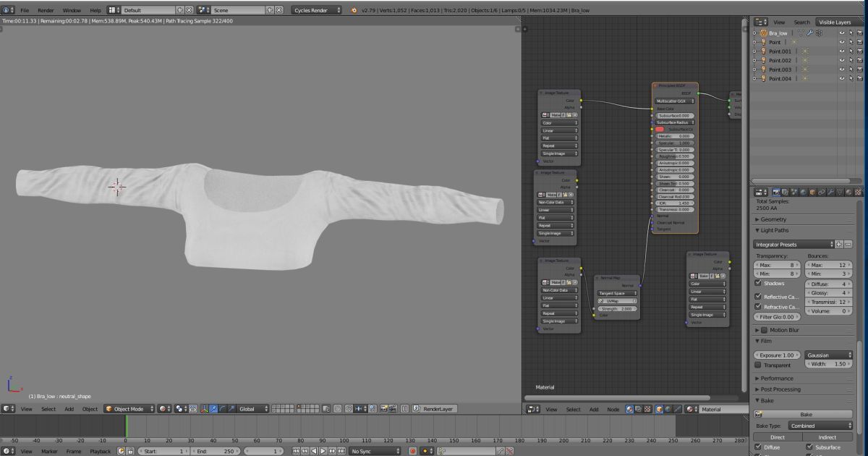Open the Material properties tab icon
The height and width of the screenshot is (456, 868).
click(848, 192)
